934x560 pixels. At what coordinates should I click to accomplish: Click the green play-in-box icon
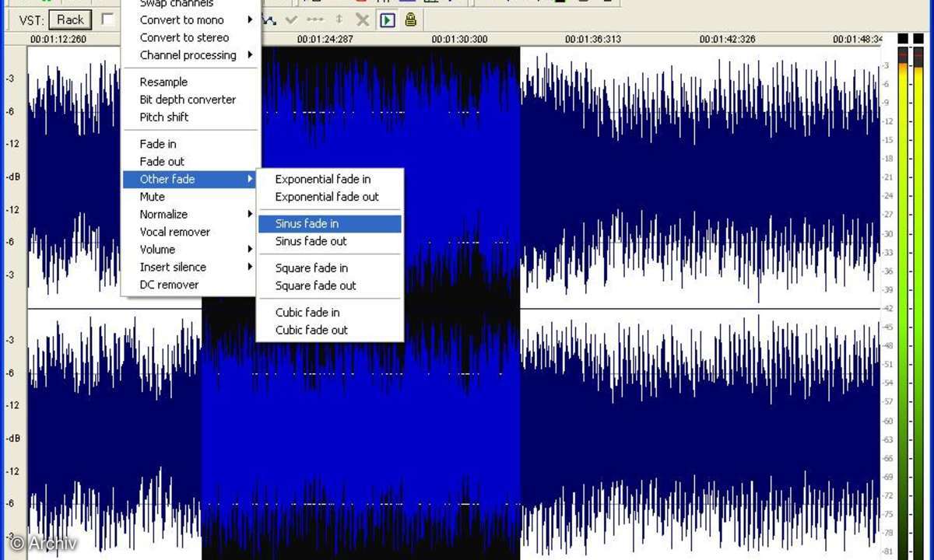pyautogui.click(x=388, y=19)
